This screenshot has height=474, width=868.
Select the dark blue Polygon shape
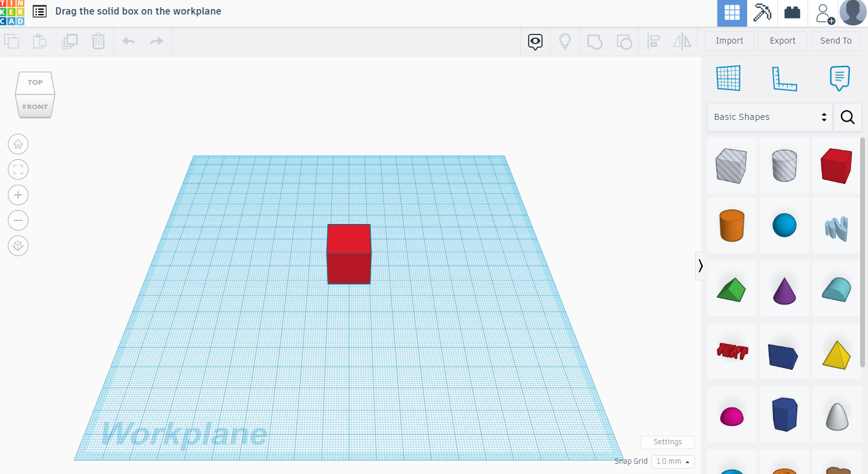coord(785,415)
